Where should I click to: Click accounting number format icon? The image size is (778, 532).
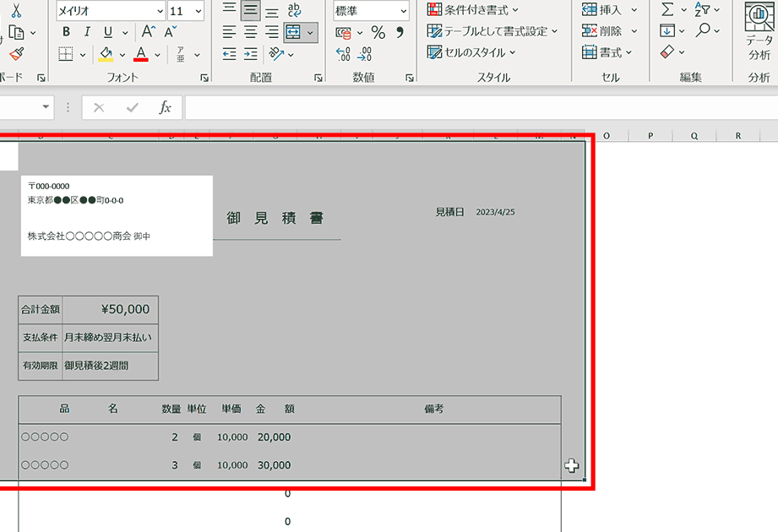pyautogui.click(x=343, y=33)
